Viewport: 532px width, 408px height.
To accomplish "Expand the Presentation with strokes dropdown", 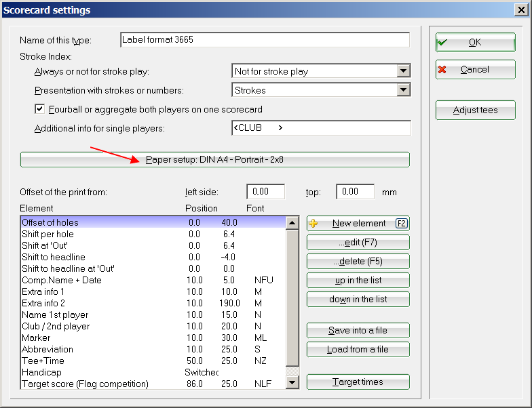I will coord(404,90).
